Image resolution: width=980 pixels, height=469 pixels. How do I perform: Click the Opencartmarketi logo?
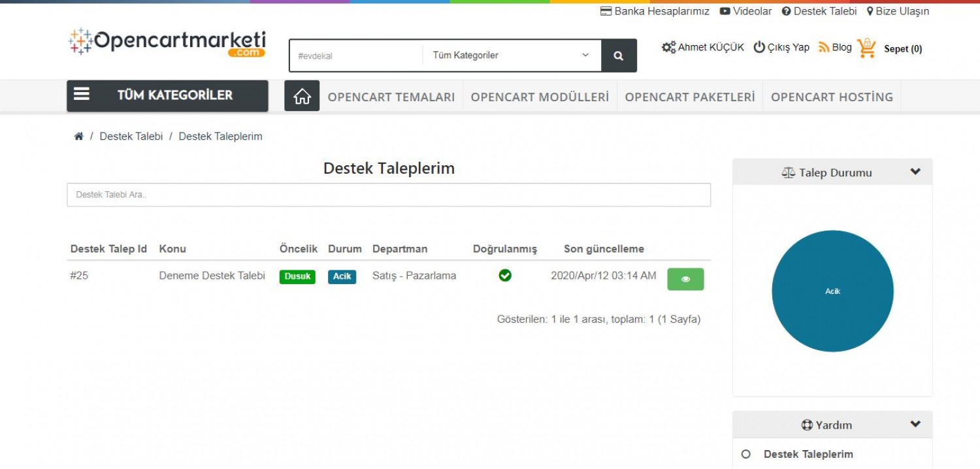click(167, 42)
